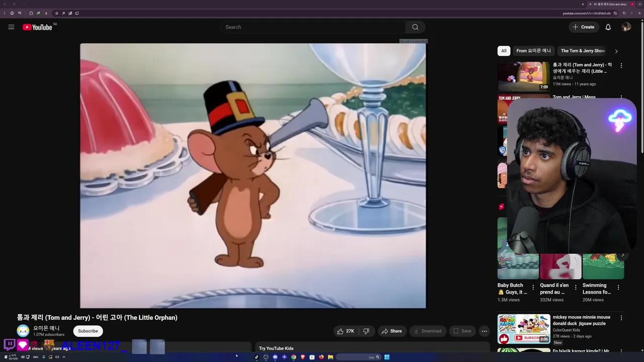
Task: Open the mickey mouse puzzle thumbnail 3:06
Action: 524,329
